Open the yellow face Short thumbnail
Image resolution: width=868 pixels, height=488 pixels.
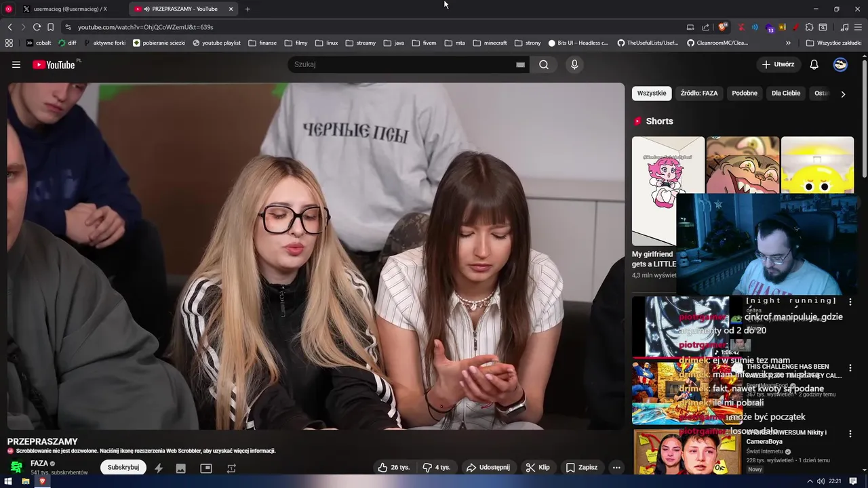pos(817,165)
